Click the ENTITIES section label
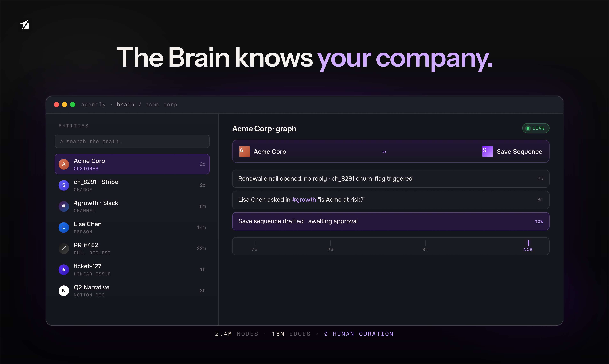Screen dimensions: 609x364 [74, 126]
